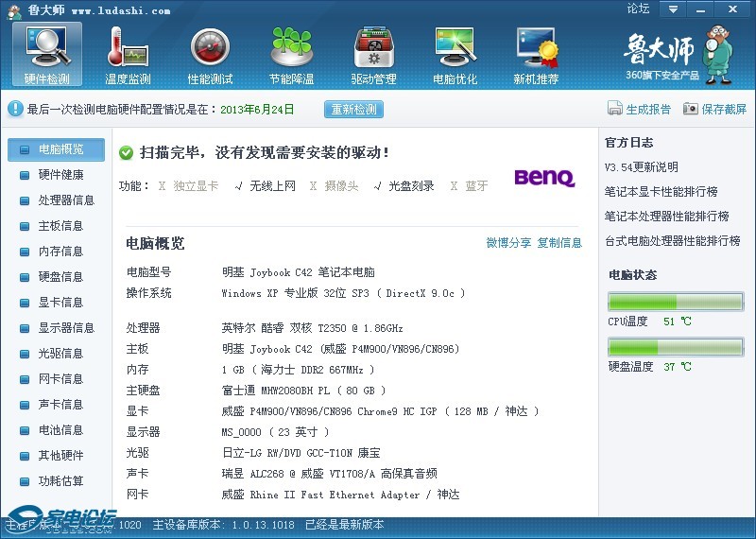
Task: Click 复制信息 link
Action: [559, 242]
